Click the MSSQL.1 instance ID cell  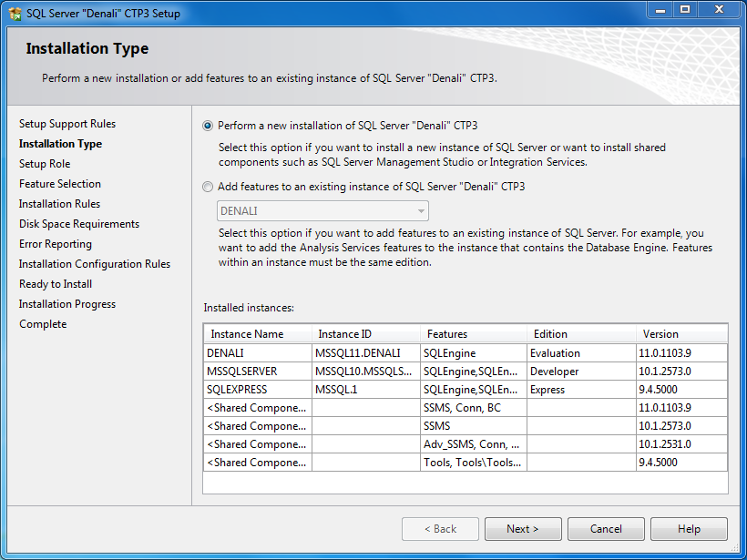[366, 390]
